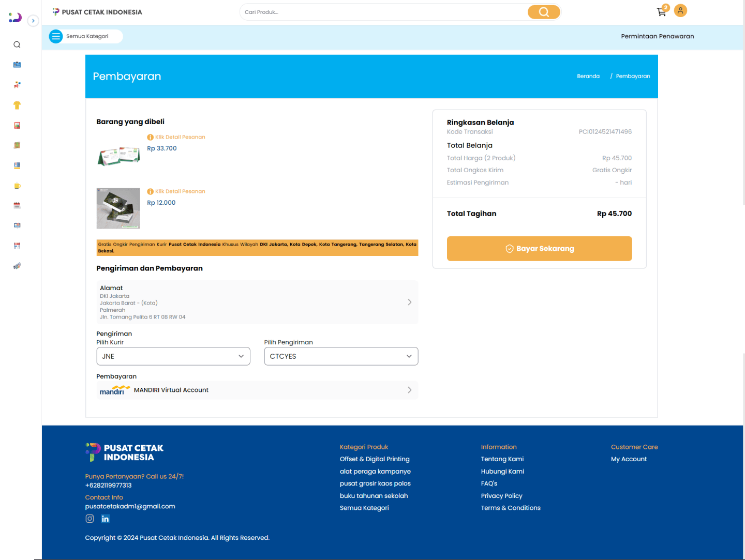Click the yellow mug sidebar icon
745x560 pixels.
17,186
